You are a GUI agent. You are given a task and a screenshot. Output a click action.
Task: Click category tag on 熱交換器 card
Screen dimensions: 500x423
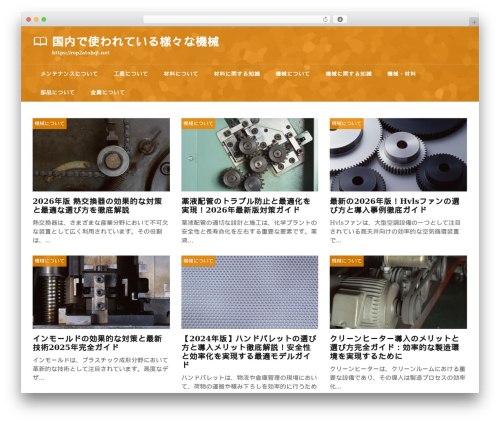50,123
